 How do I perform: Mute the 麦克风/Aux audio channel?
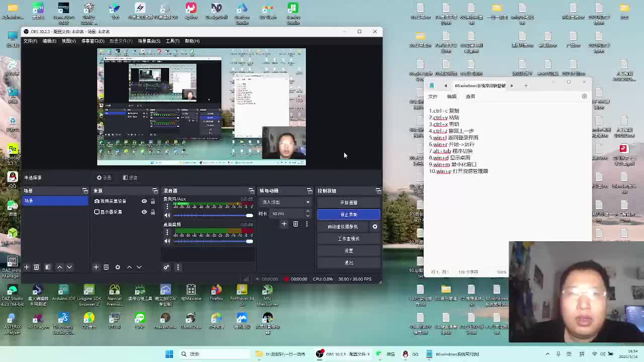168,215
